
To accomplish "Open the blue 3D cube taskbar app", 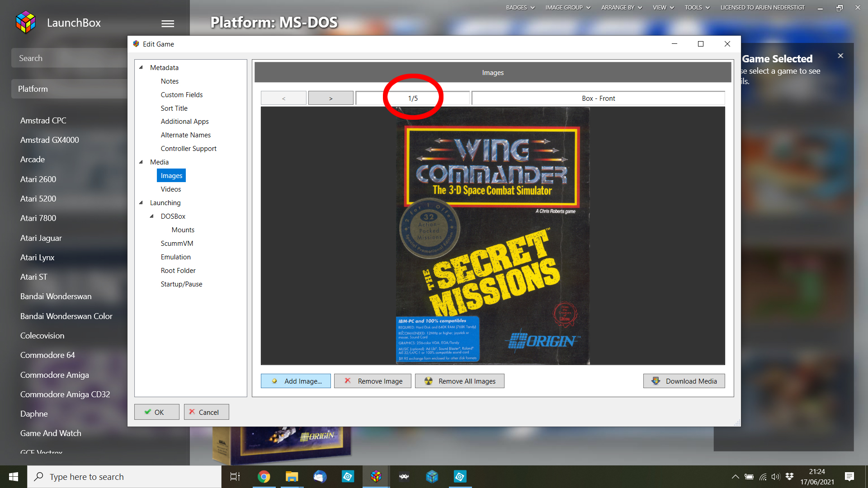I will pyautogui.click(x=432, y=477).
